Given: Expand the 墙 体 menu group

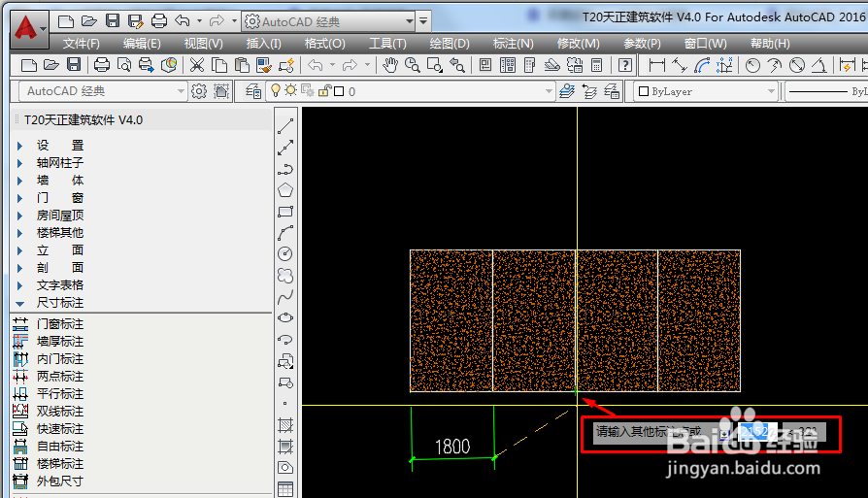Looking at the screenshot, I should (x=20, y=181).
